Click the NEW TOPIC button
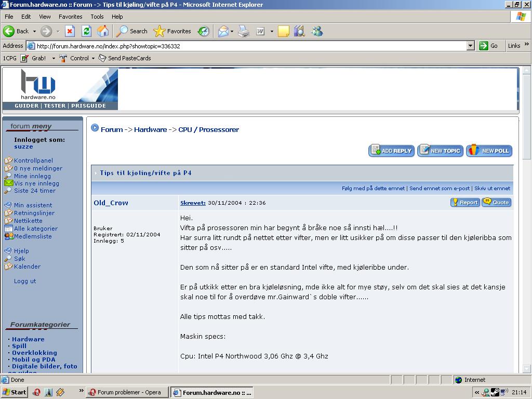This screenshot has height=399, width=532. (x=441, y=151)
